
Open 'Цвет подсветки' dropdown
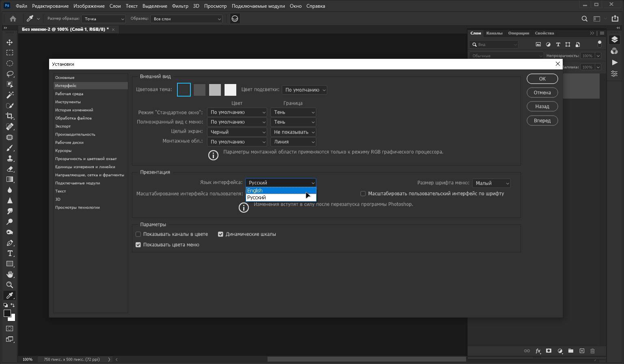(304, 90)
